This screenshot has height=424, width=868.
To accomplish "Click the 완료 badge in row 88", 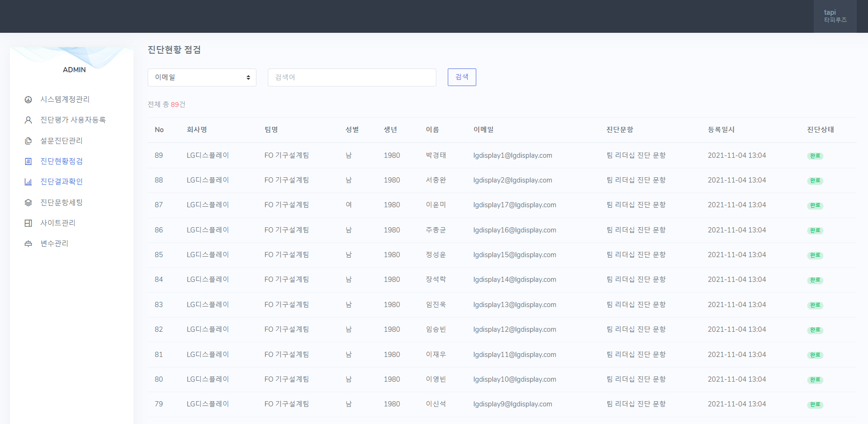I will point(815,181).
